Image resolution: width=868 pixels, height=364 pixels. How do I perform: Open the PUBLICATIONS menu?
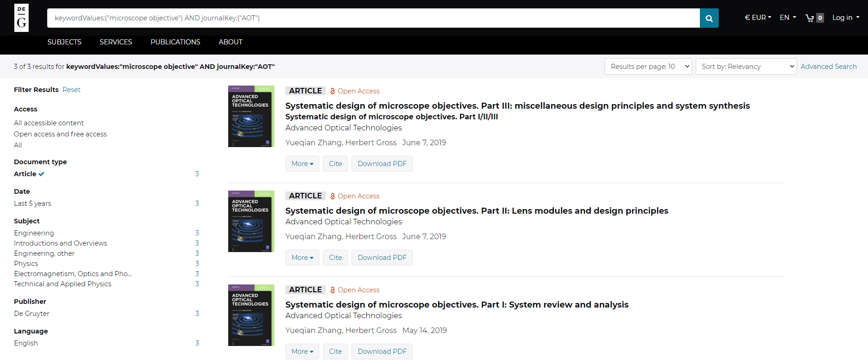[176, 42]
